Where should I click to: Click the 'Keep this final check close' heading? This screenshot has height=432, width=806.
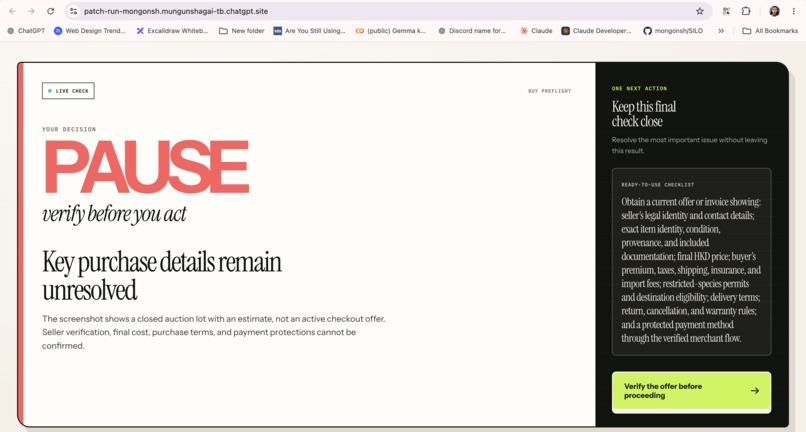644,114
